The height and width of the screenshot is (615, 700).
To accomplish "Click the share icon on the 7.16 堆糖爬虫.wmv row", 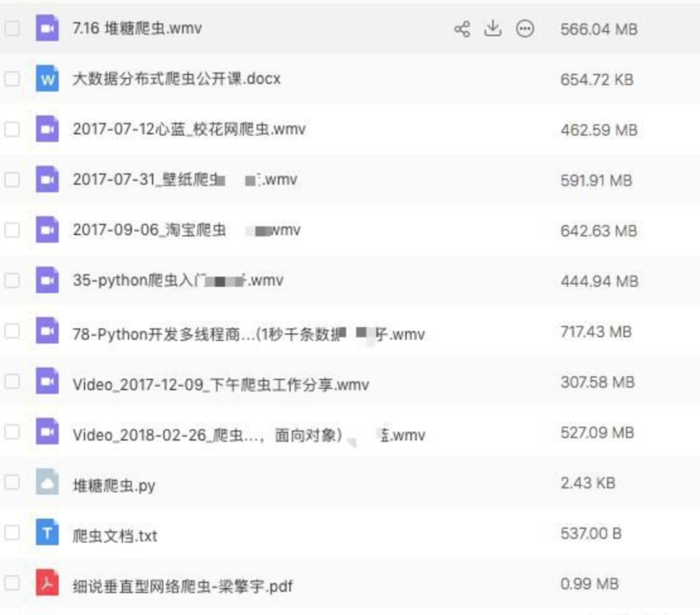I will click(x=462, y=29).
